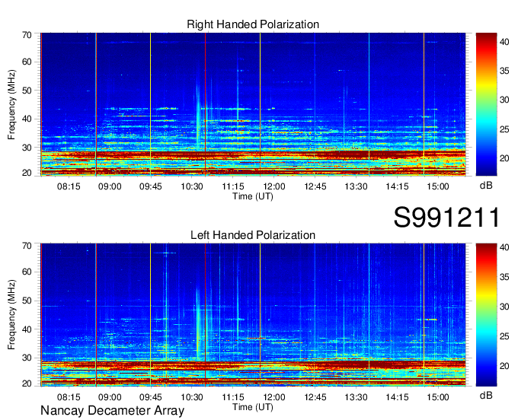Screen dimensions: 518x420
Task: Click 70 MHz tick on Left Handed plot
Action: [27, 246]
